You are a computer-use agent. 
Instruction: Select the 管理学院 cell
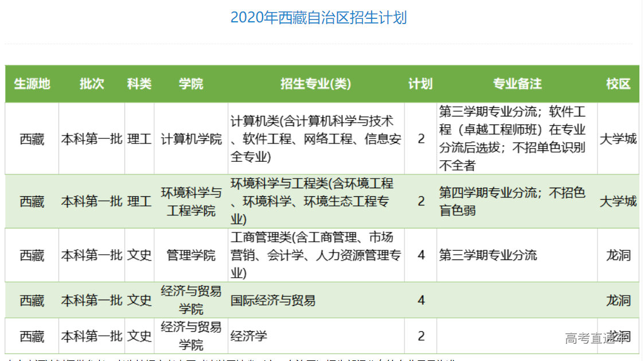pos(191,255)
